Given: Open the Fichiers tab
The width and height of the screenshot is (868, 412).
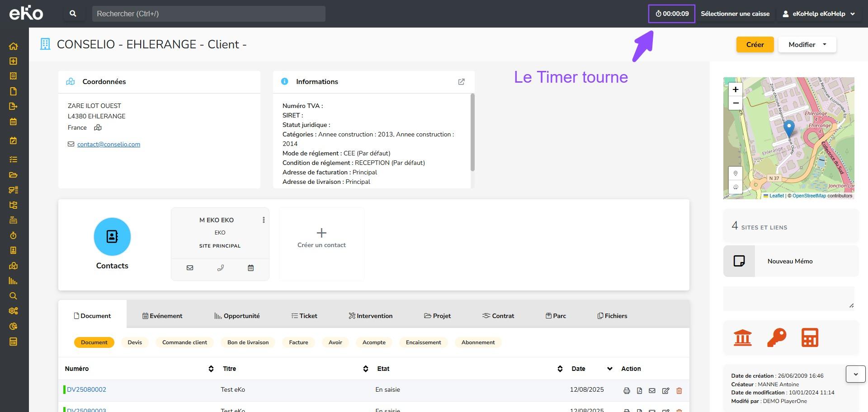Looking at the screenshot, I should click(x=612, y=316).
